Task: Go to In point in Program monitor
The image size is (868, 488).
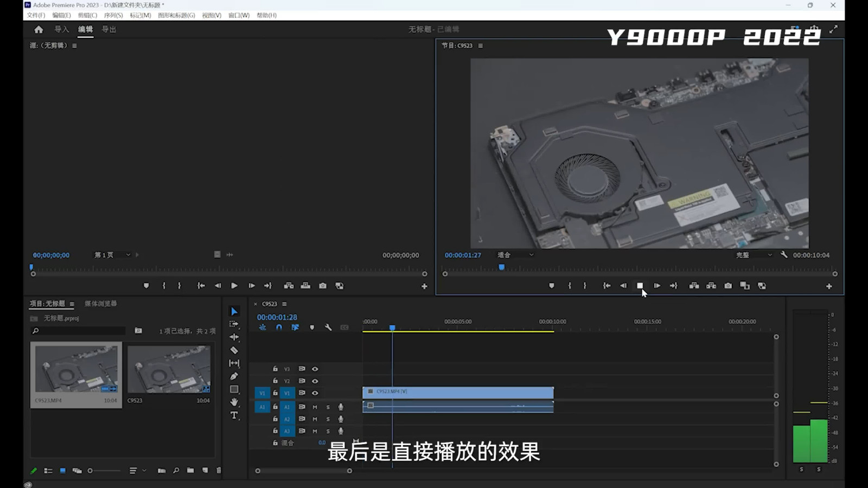Action: (607, 286)
